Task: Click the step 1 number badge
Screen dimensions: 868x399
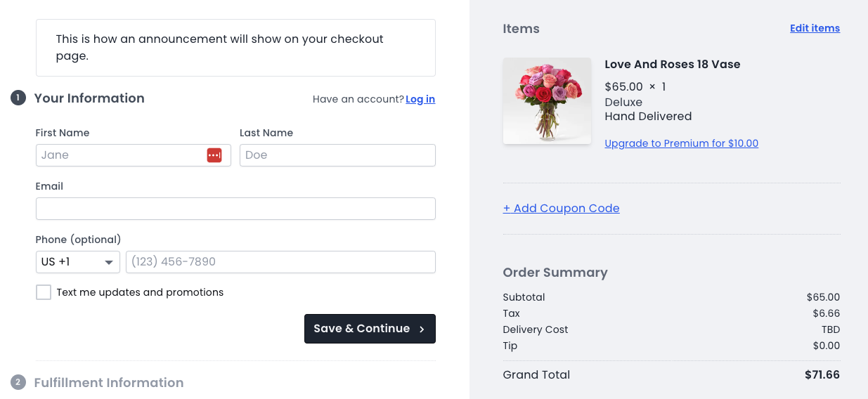Action: pyautogui.click(x=18, y=98)
